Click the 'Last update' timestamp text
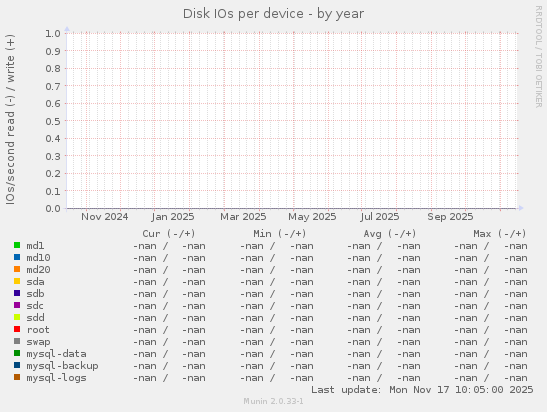This screenshot has height=412, width=547. [422, 390]
